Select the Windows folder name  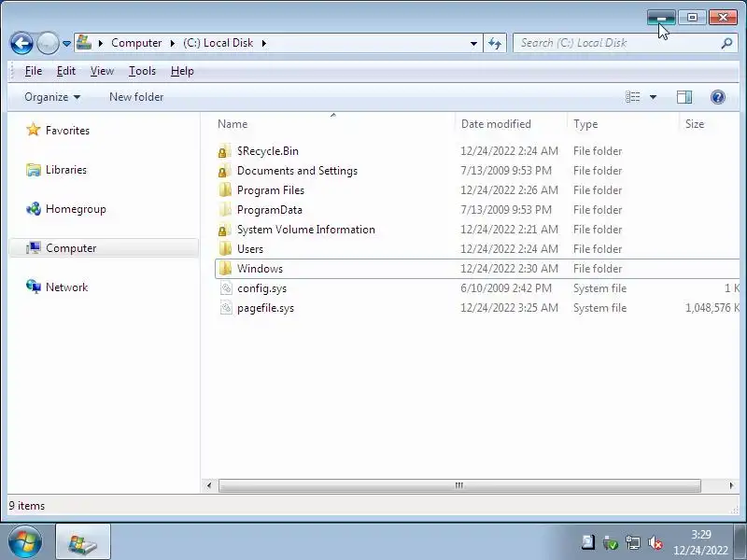click(x=261, y=269)
